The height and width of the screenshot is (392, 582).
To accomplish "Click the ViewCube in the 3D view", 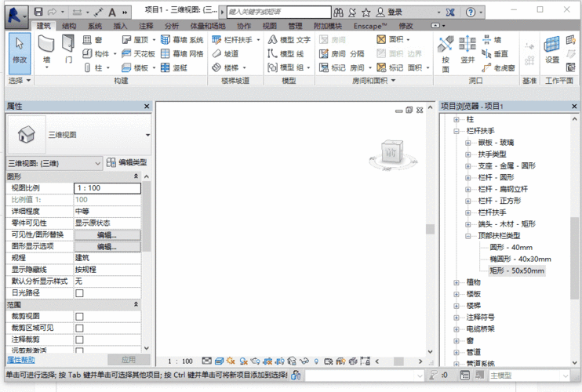I will [x=390, y=153].
